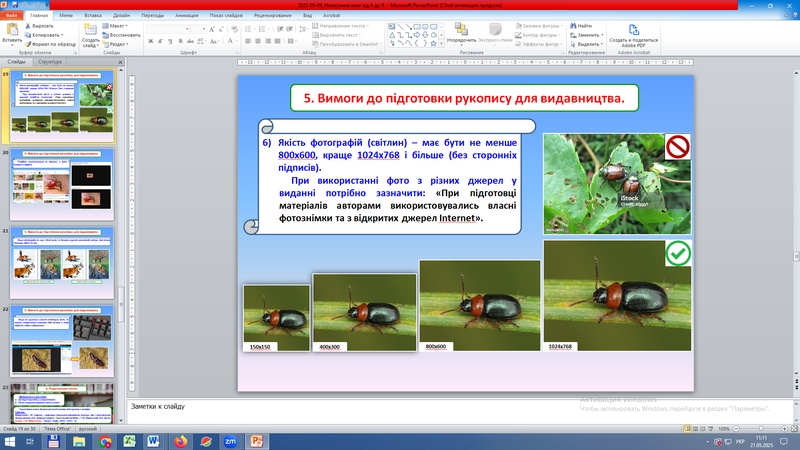Image resolution: width=800 pixels, height=450 pixels.
Task: Select the star shape in shapes gallery
Action: click(x=434, y=44)
